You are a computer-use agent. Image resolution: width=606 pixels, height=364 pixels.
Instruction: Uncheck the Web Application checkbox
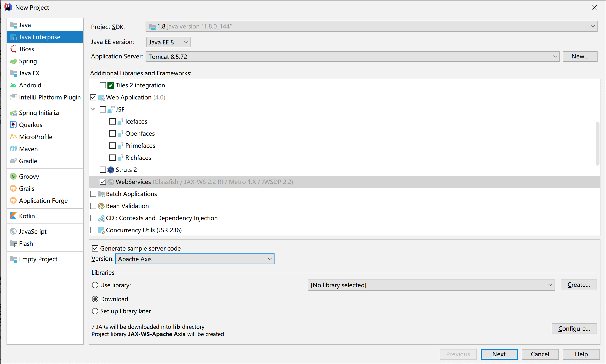tap(93, 97)
